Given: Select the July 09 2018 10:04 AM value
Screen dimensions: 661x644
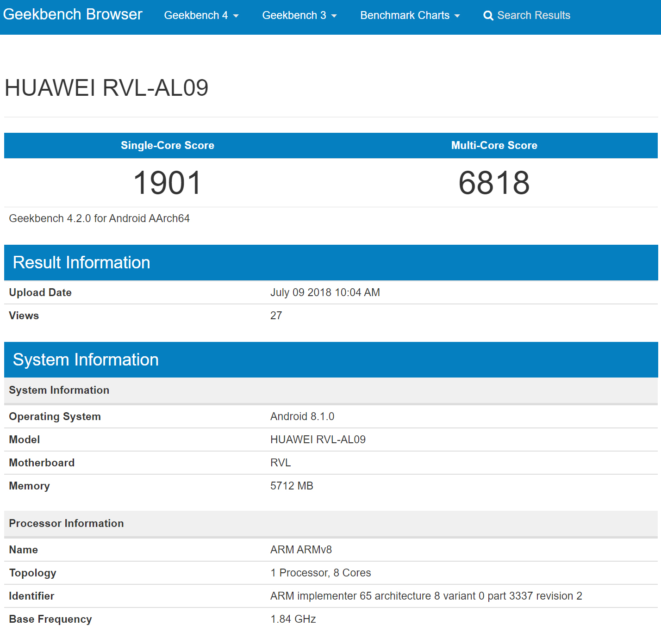Looking at the screenshot, I should (325, 292).
